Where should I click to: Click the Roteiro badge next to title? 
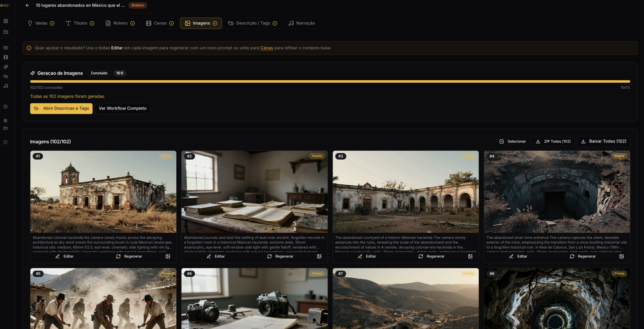pos(138,5)
